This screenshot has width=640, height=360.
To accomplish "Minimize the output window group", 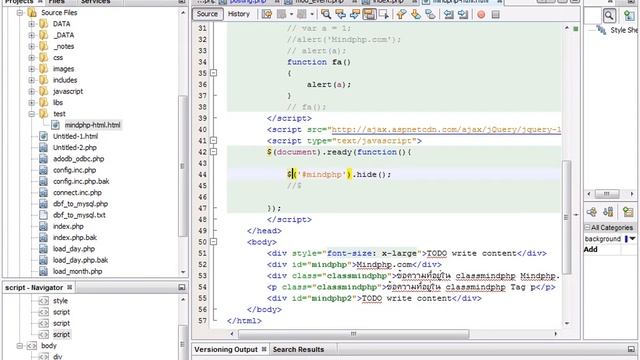I will pyautogui.click(x=631, y=349).
